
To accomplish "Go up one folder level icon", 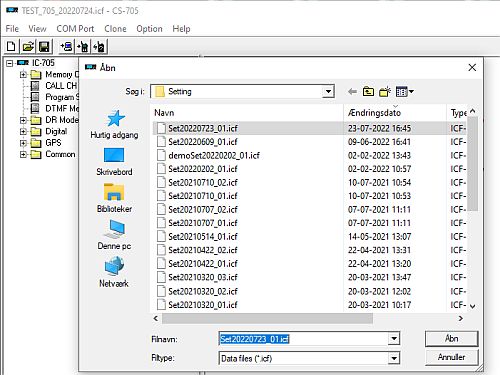I will pyautogui.click(x=368, y=91).
